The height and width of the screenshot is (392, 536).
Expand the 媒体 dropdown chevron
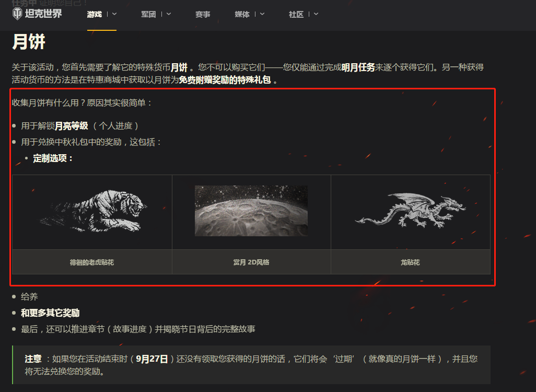262,14
